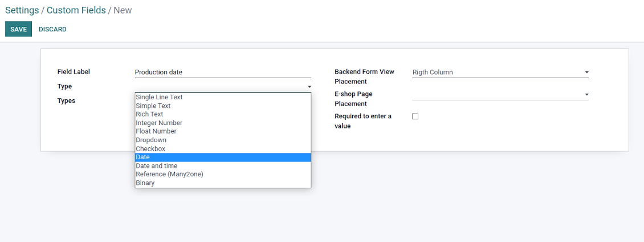
Task: Select Single Line Text option
Action: click(159, 97)
